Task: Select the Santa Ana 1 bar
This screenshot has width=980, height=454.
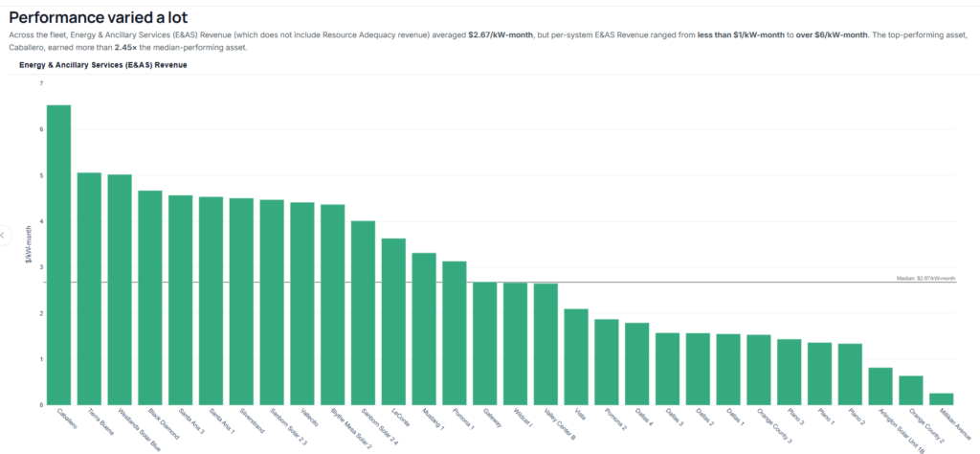Action: coord(212,301)
